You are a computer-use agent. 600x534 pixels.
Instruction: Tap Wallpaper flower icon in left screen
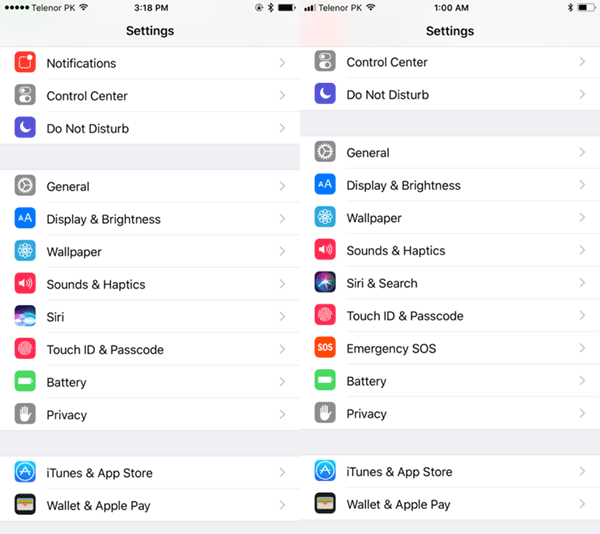[25, 251]
